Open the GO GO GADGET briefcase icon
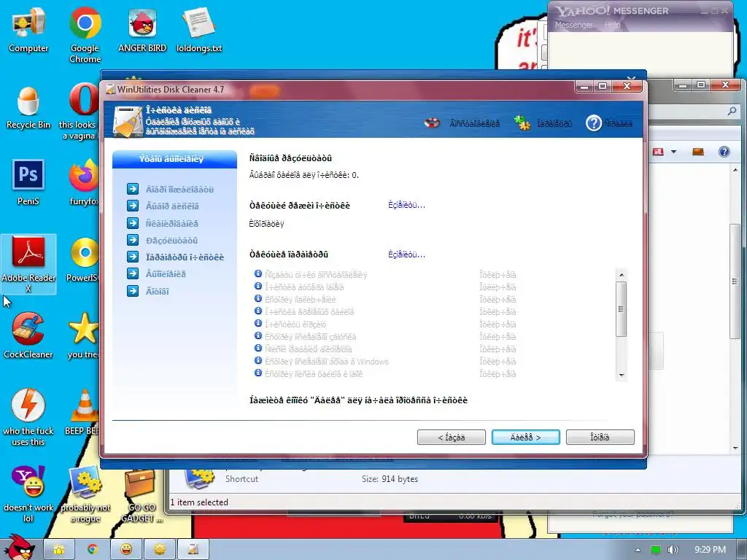 point(142,495)
